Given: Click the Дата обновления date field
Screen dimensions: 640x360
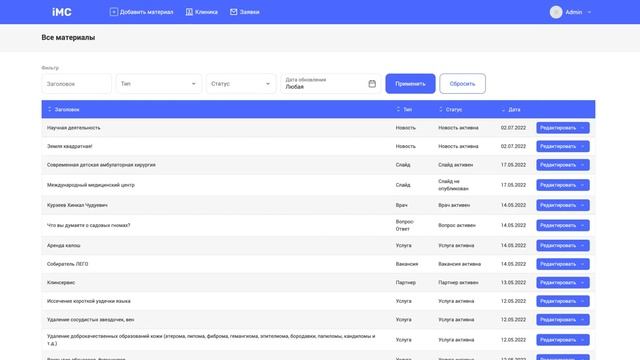Looking at the screenshot, I should 330,84.
